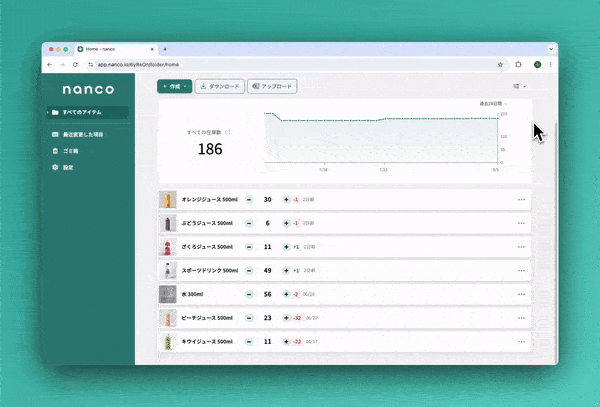This screenshot has width=600, height=407.
Task: Open 水 300ml thumbnail
Action: click(x=168, y=294)
